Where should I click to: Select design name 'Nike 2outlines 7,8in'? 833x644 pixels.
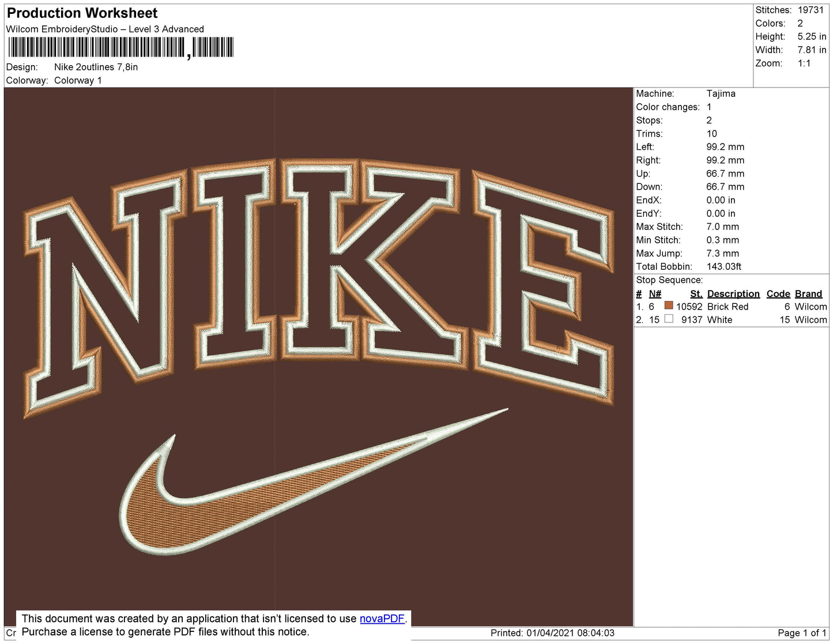96,67
